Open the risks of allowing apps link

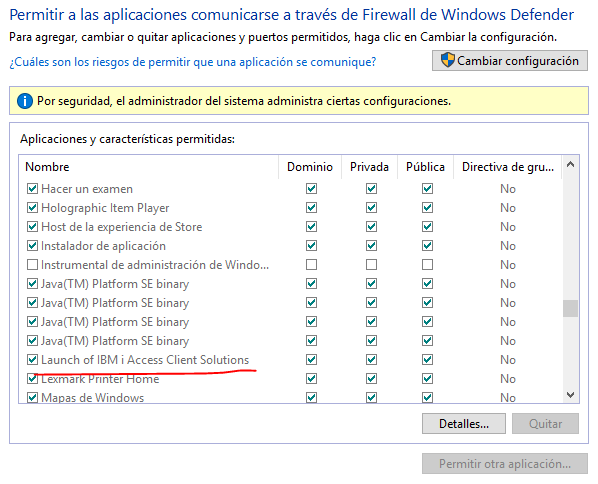(x=193, y=62)
